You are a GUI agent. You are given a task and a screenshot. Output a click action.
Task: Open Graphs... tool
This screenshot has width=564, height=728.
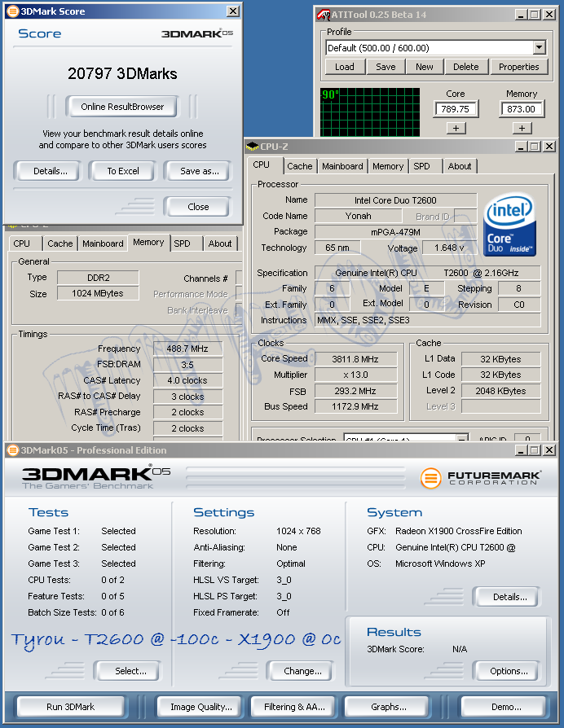tap(389, 707)
